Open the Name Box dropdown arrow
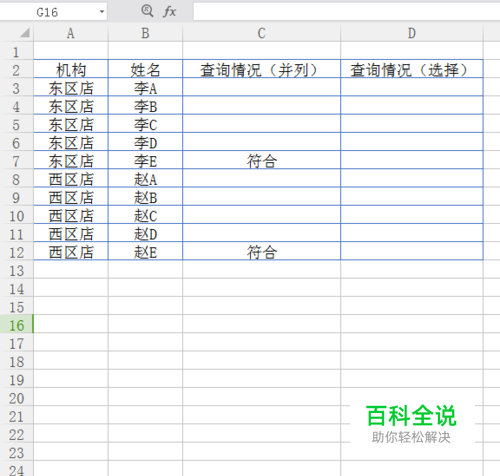 [x=102, y=12]
